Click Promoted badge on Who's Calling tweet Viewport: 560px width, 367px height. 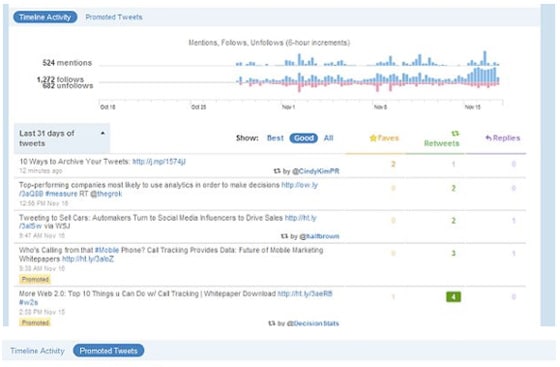pos(35,279)
